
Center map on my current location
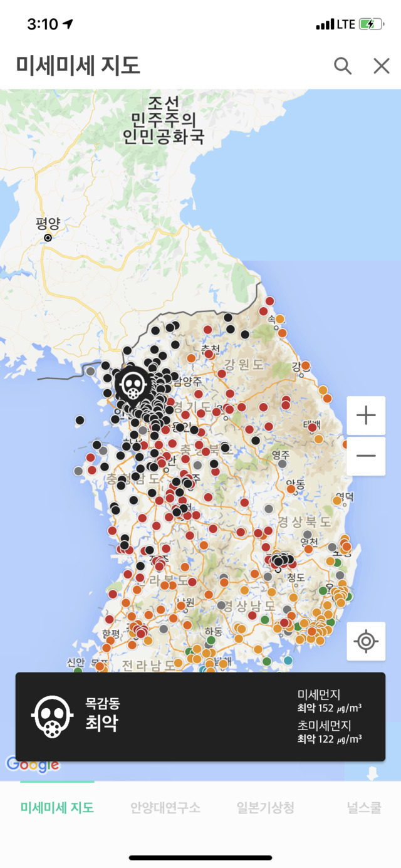366,641
